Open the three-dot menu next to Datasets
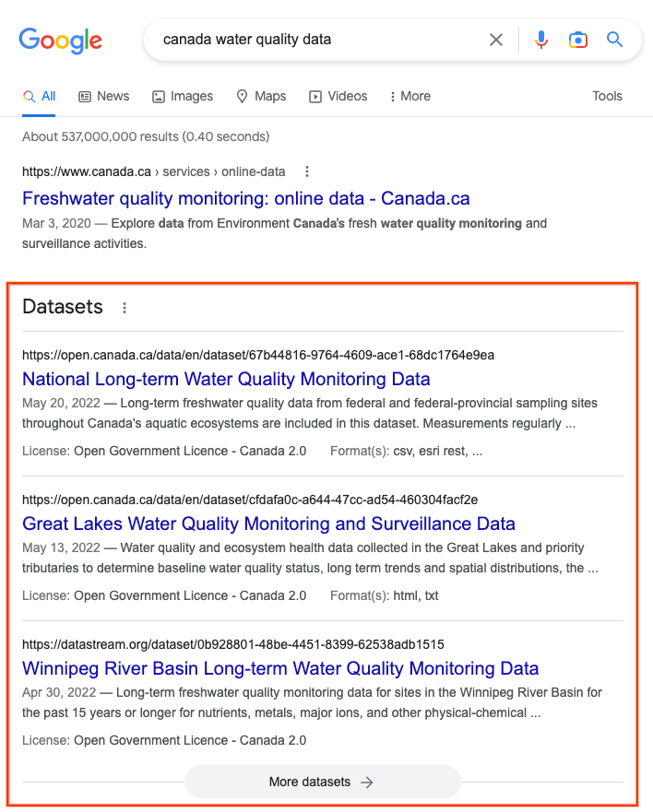653x812 pixels. click(125, 308)
